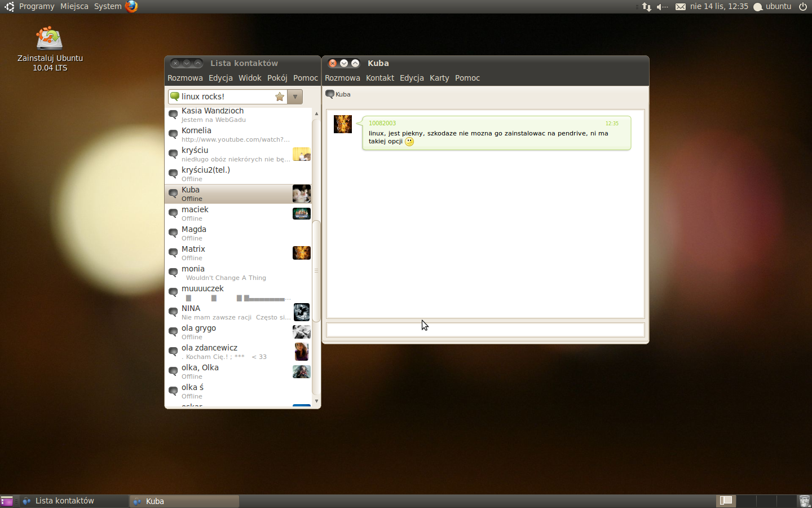The height and width of the screenshot is (508, 812).
Task: Open the mail envelope indicator icon
Action: tap(681, 7)
